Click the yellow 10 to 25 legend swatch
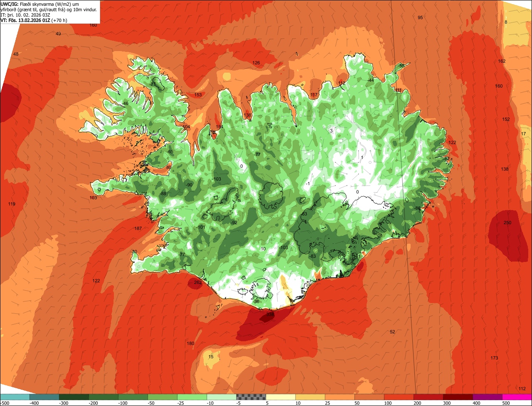 pyautogui.click(x=310, y=396)
